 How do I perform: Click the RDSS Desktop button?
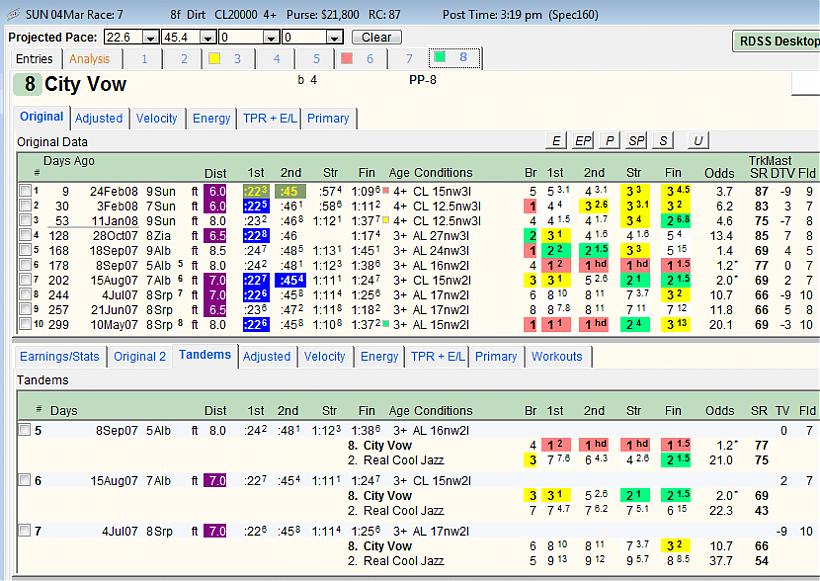coord(777,41)
